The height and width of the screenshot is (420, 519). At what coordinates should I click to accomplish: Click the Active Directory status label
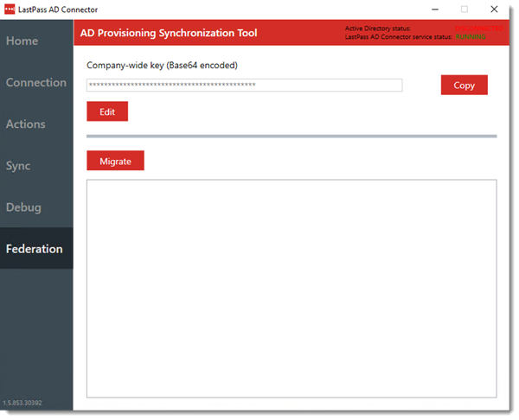click(378, 29)
